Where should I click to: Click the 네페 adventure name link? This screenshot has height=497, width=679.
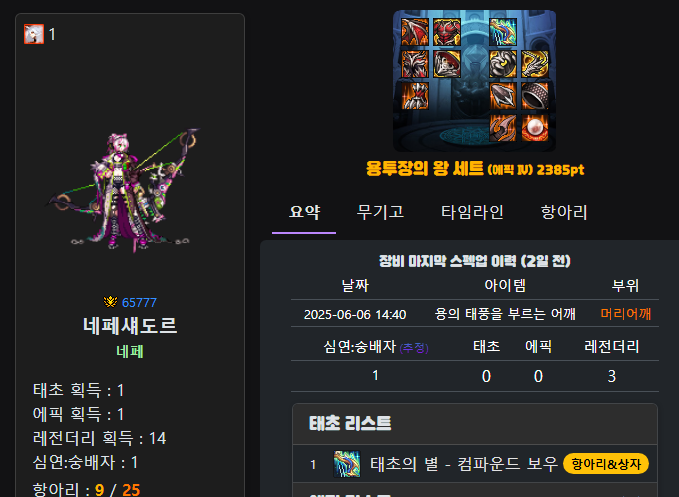coord(130,351)
